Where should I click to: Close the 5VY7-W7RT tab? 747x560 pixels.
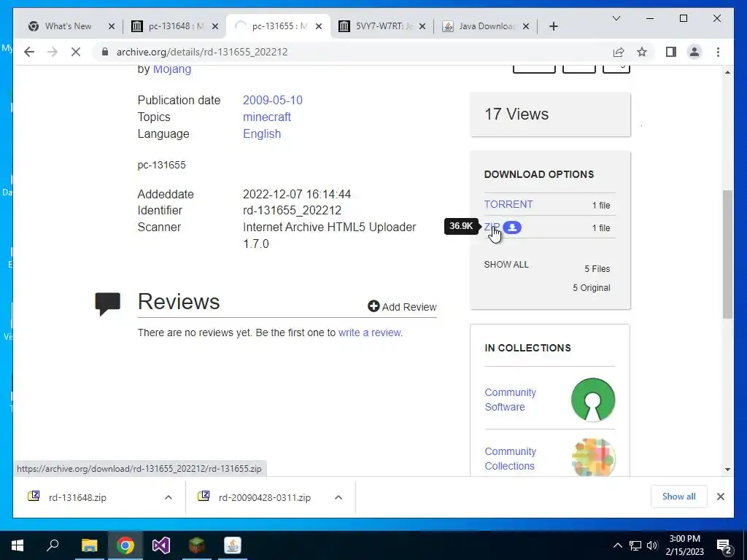[422, 26]
